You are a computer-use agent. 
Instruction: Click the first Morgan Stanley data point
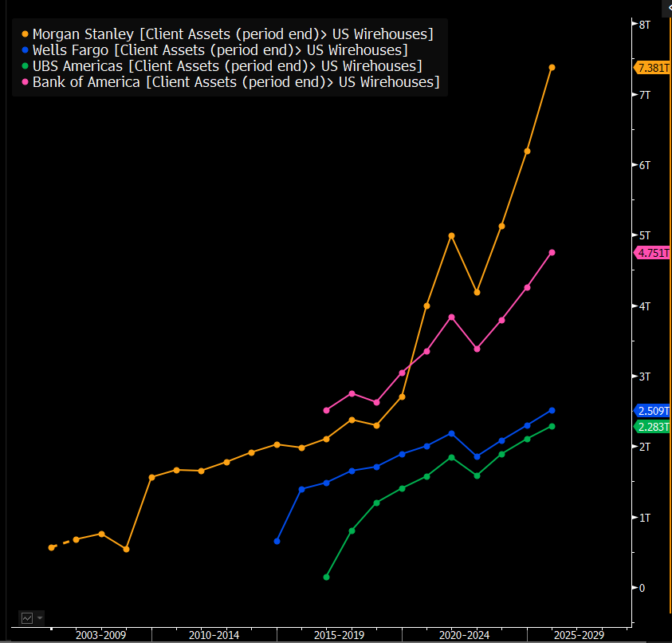pyautogui.click(x=52, y=547)
